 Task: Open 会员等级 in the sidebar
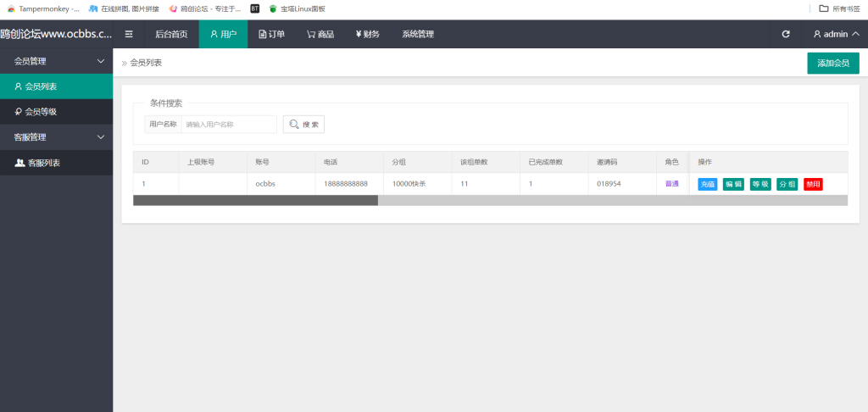(57, 112)
